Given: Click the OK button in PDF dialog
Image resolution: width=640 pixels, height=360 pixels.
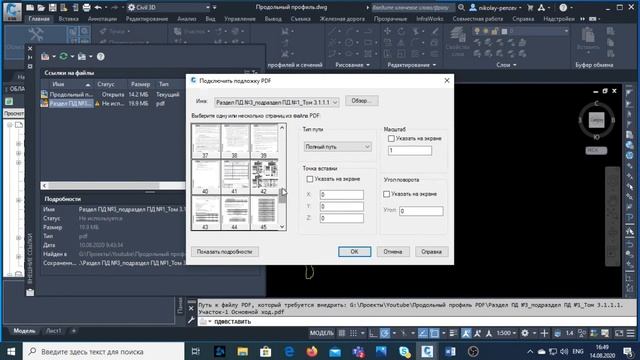Looking at the screenshot, I should tap(354, 252).
